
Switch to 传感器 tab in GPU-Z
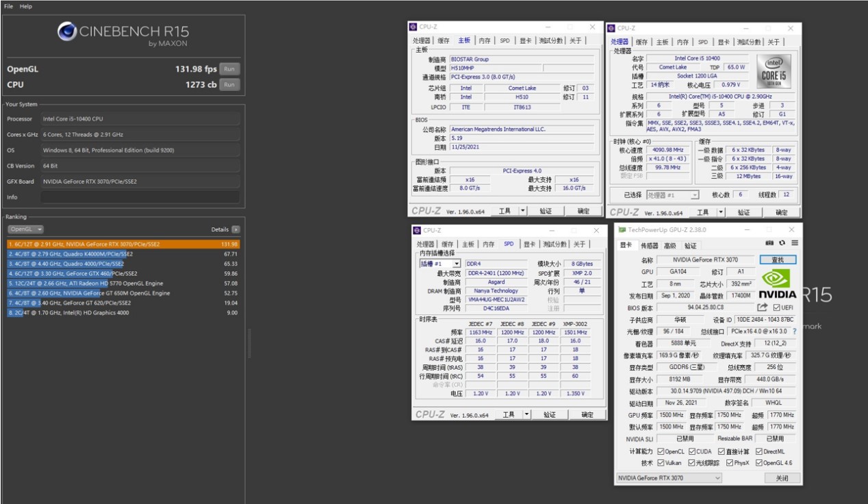pyautogui.click(x=649, y=246)
